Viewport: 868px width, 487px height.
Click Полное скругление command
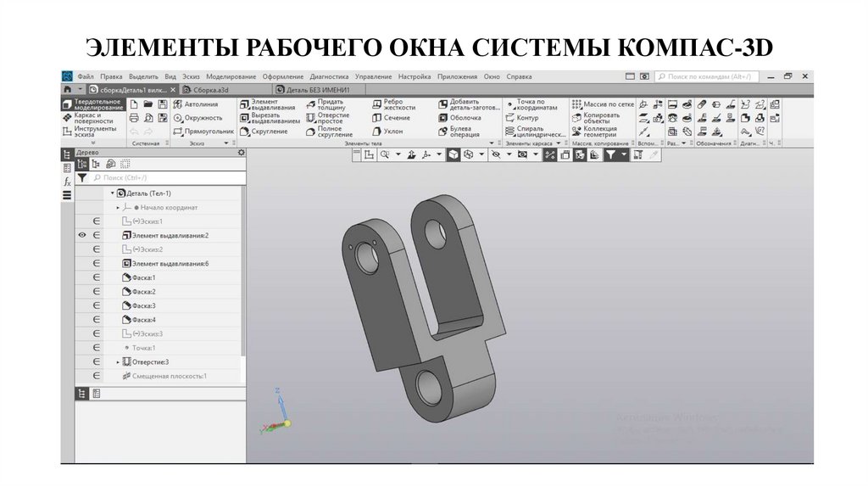(330, 132)
